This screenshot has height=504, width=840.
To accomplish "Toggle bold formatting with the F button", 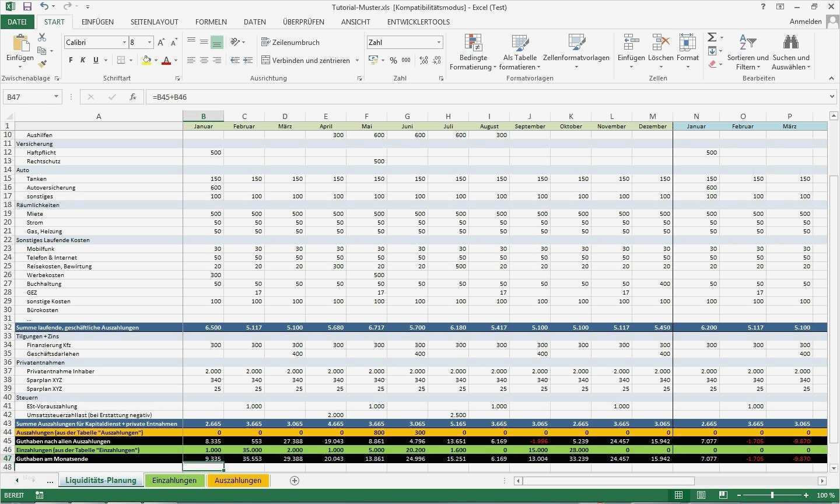I will [x=70, y=60].
